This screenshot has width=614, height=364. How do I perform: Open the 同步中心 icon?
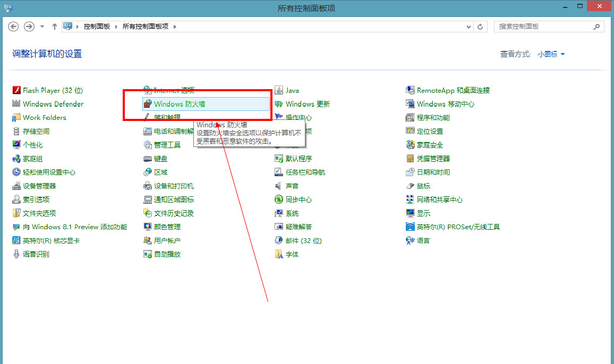[279, 200]
